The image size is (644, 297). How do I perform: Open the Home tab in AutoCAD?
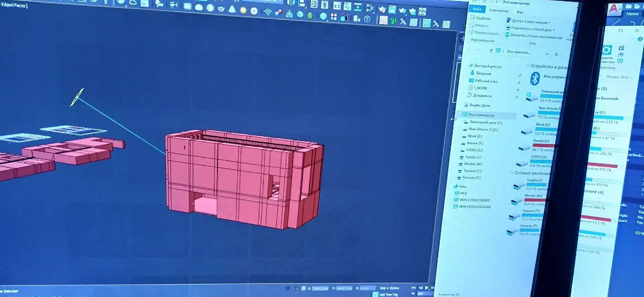[x=632, y=14]
